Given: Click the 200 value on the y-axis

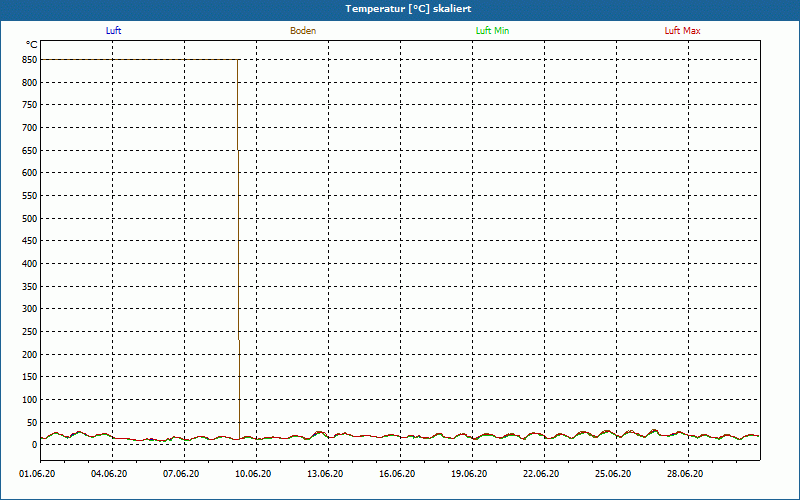Looking at the screenshot, I should point(30,354).
